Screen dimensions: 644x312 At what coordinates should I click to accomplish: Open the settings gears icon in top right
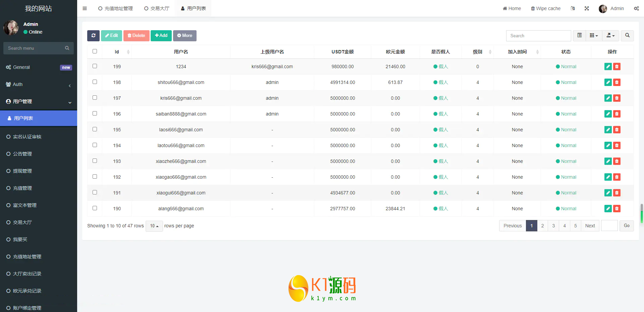click(x=636, y=8)
